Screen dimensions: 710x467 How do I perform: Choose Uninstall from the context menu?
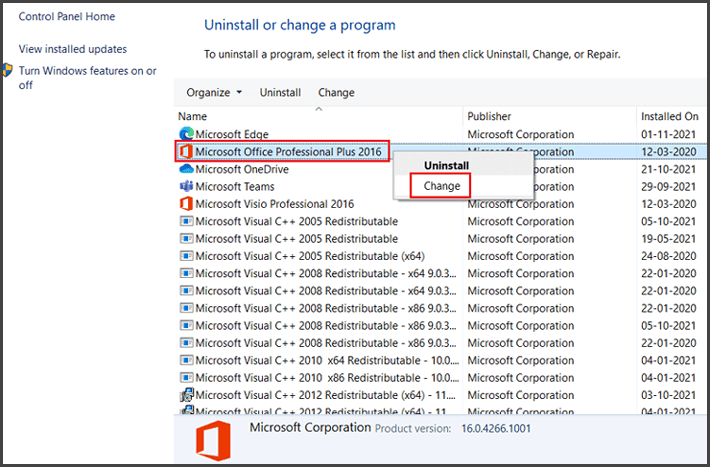446,165
